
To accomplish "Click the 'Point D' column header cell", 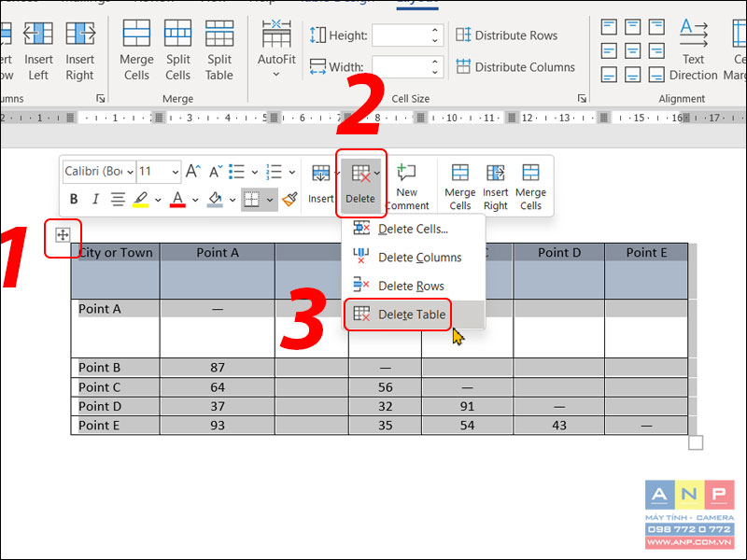I will [558, 271].
